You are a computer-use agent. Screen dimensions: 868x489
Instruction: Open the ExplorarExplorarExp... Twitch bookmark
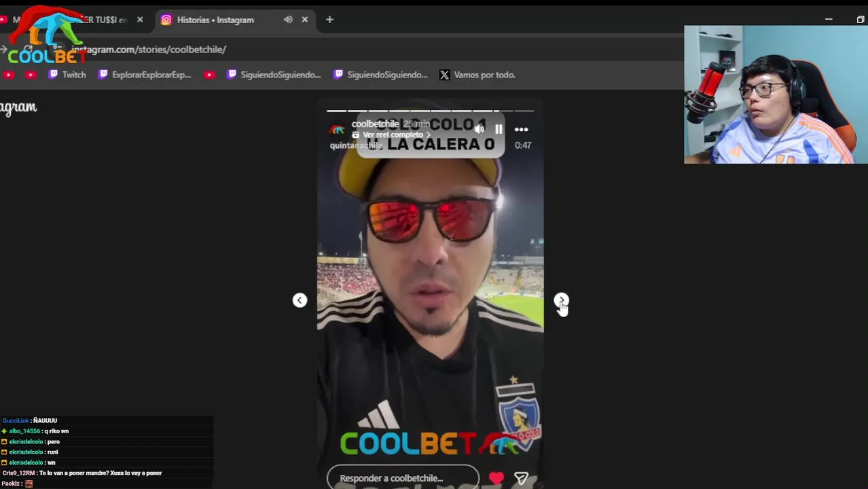[x=144, y=75]
